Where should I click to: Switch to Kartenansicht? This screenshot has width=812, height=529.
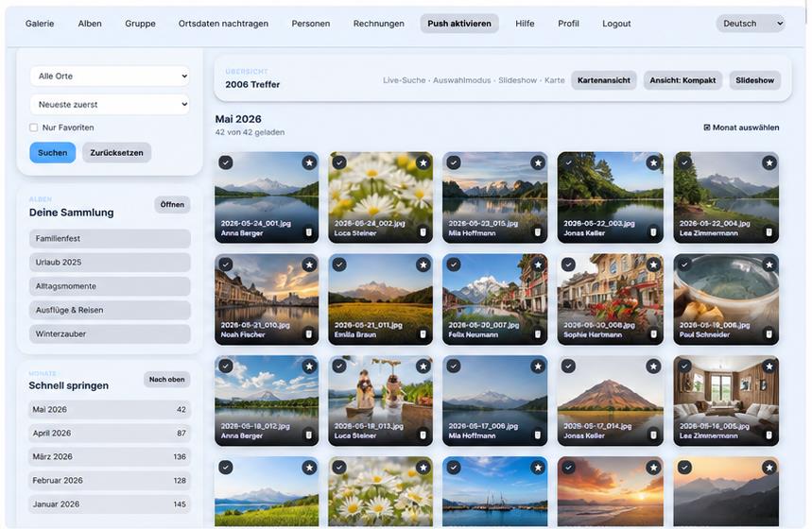tap(604, 80)
